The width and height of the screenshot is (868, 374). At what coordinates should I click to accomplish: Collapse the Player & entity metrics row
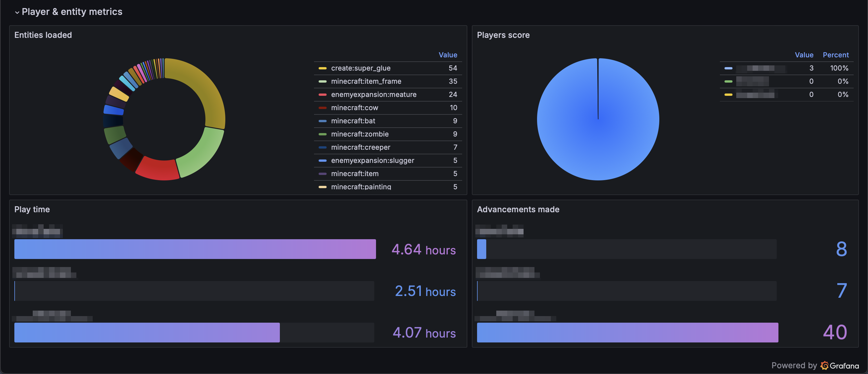pos(17,12)
